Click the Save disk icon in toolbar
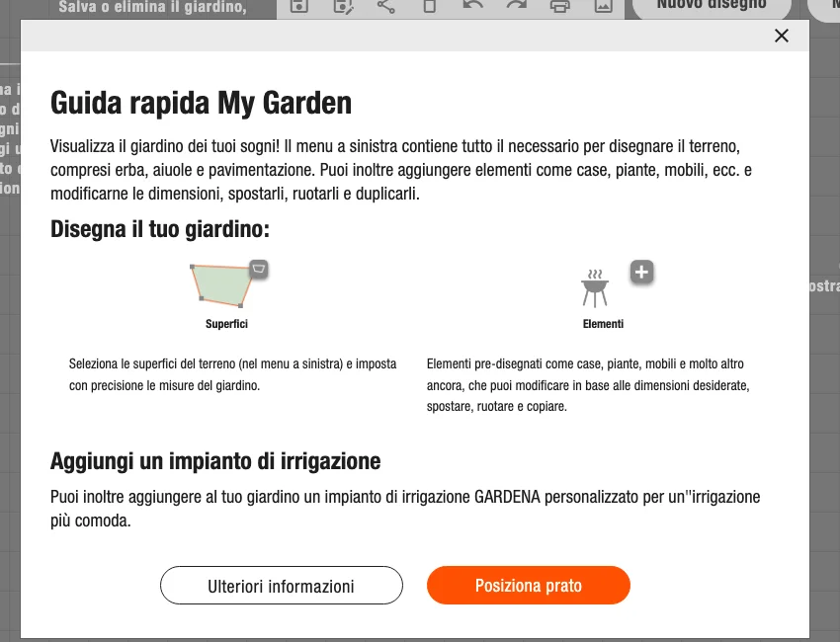The image size is (840, 642). (298, 7)
